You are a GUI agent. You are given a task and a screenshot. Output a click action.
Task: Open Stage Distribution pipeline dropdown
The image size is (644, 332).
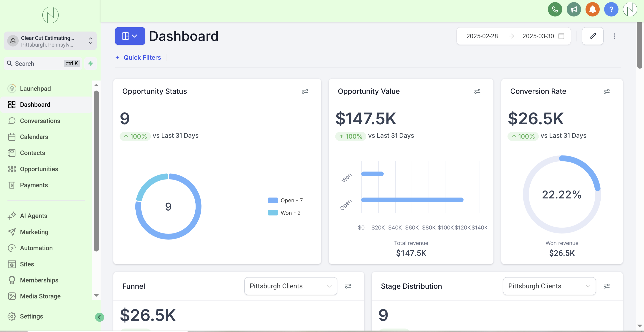pos(549,286)
